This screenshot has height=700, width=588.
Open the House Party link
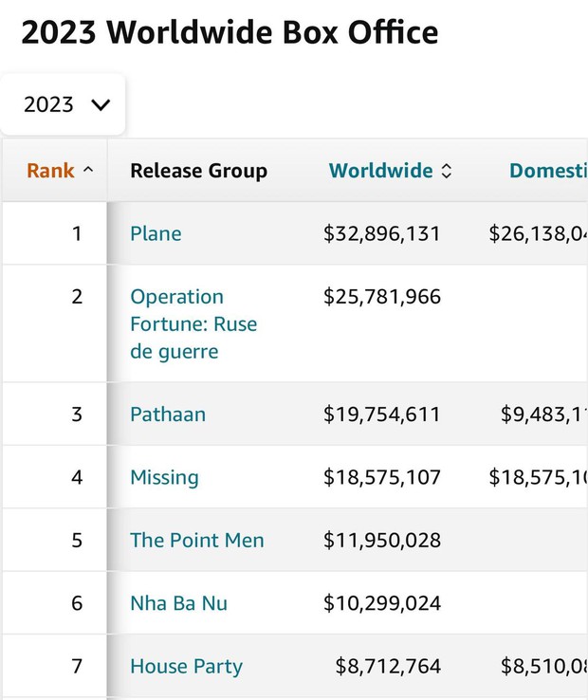coord(186,667)
